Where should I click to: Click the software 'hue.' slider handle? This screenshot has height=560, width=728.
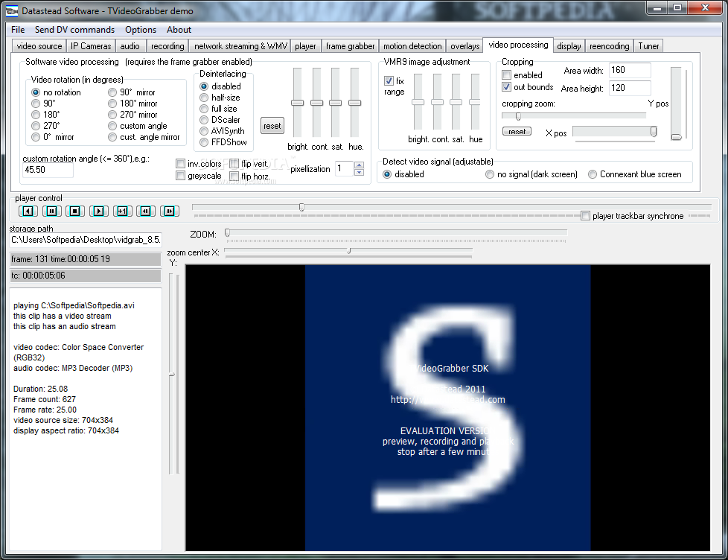(355, 103)
